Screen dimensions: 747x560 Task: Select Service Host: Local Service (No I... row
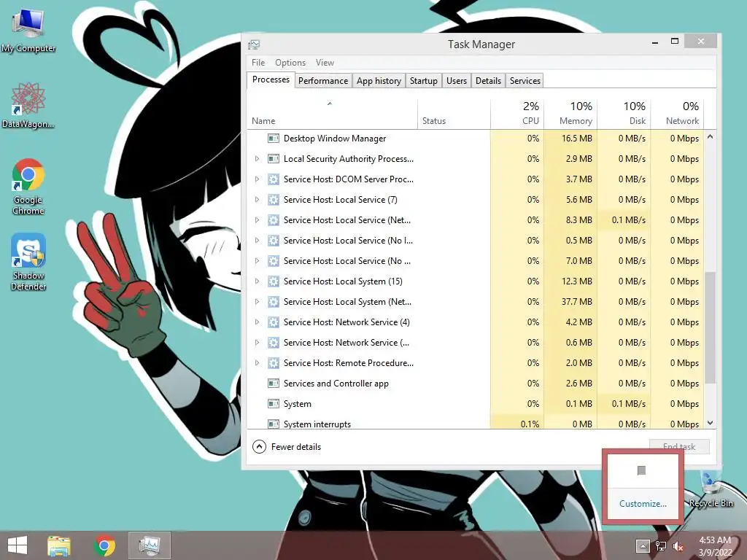[476, 241]
